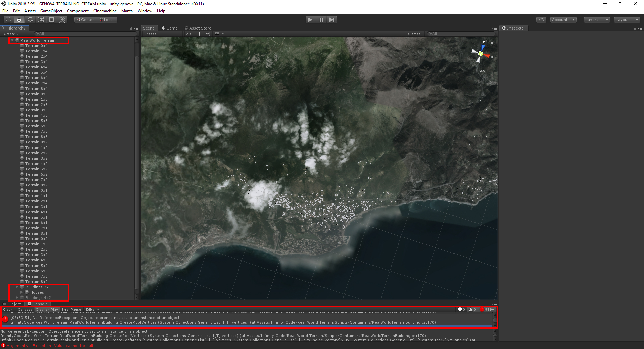Image resolution: width=644 pixels, height=349 pixels.
Task: Collapse the Buildings 3x1 node
Action: pyautogui.click(x=17, y=287)
